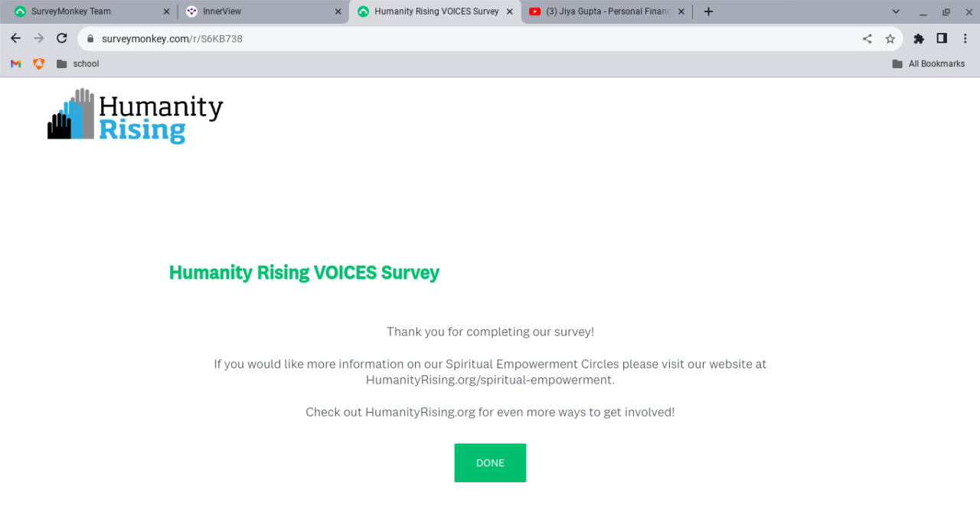Open the All Bookmarks folder
The image size is (980, 516).
pyautogui.click(x=929, y=64)
